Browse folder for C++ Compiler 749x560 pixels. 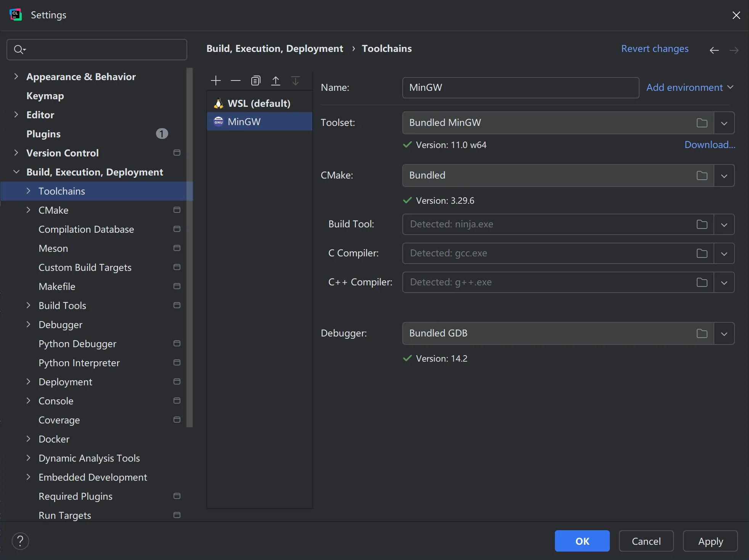702,282
